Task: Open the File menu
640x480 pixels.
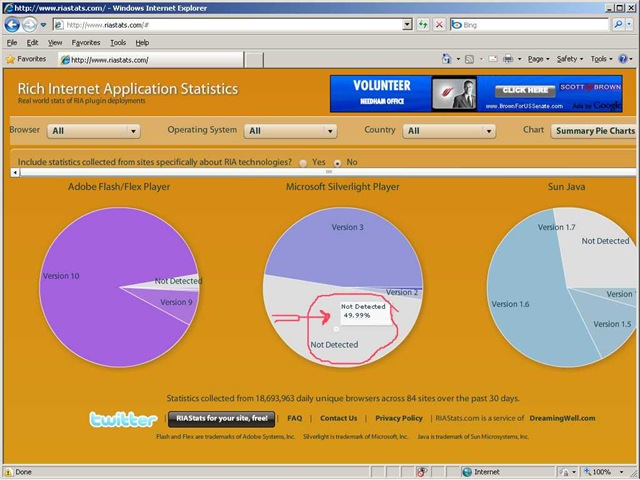Action: 12,43
